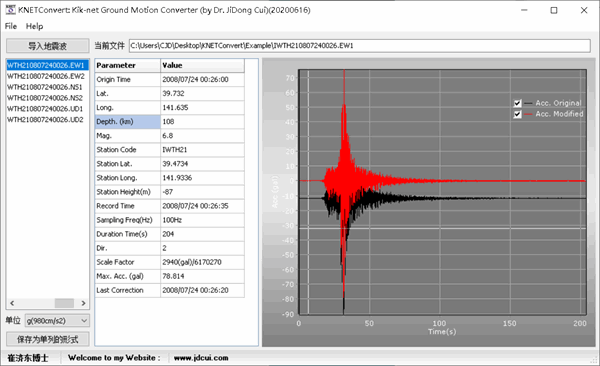
Task: Select the Station Long. parameter cell
Action: pyautogui.click(x=127, y=178)
